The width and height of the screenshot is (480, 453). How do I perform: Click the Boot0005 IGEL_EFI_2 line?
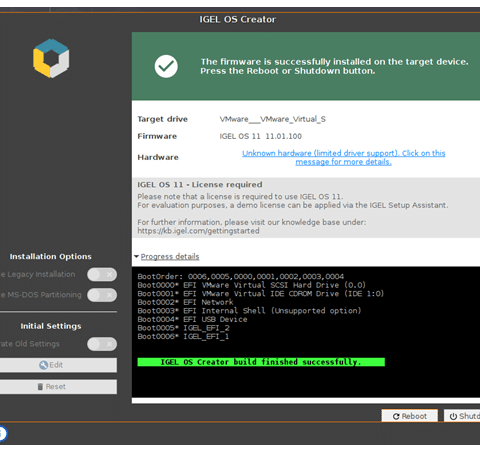click(183, 328)
